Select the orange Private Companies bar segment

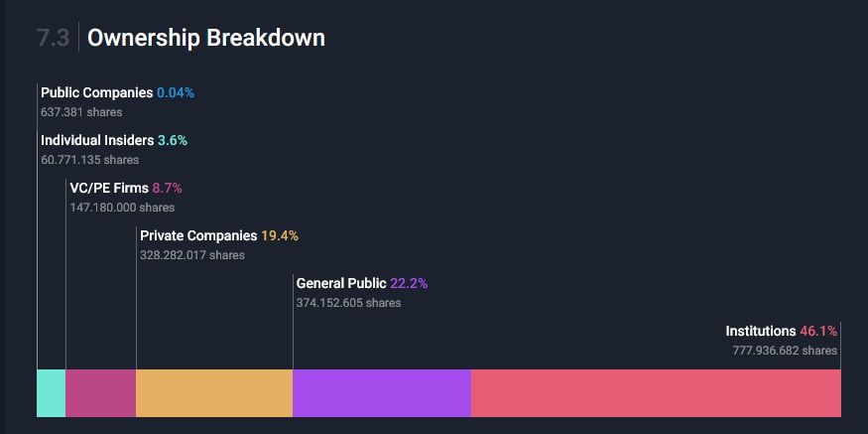tap(214, 393)
